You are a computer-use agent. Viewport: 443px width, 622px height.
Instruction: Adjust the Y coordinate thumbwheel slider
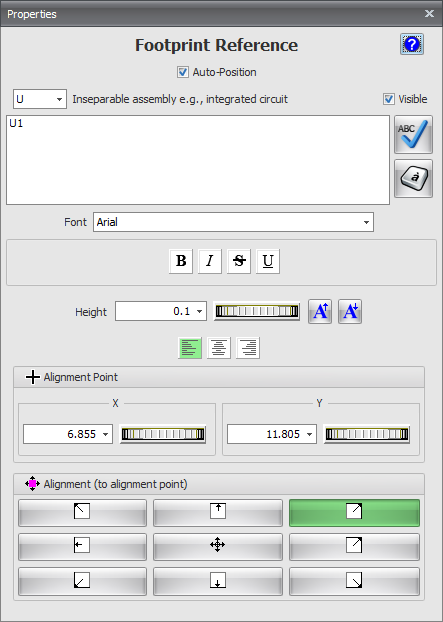367,434
